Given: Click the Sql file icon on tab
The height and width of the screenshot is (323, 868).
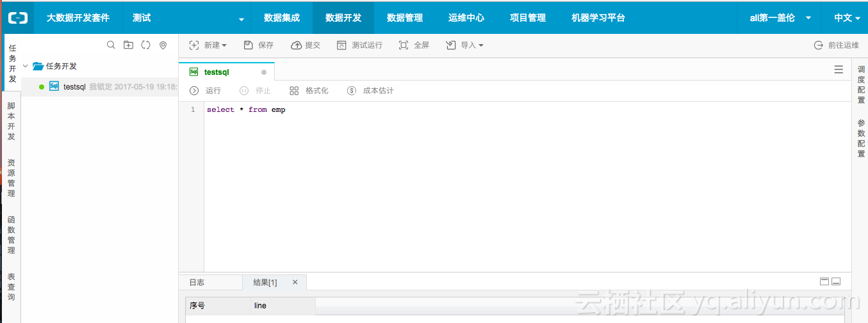Looking at the screenshot, I should pyautogui.click(x=194, y=72).
